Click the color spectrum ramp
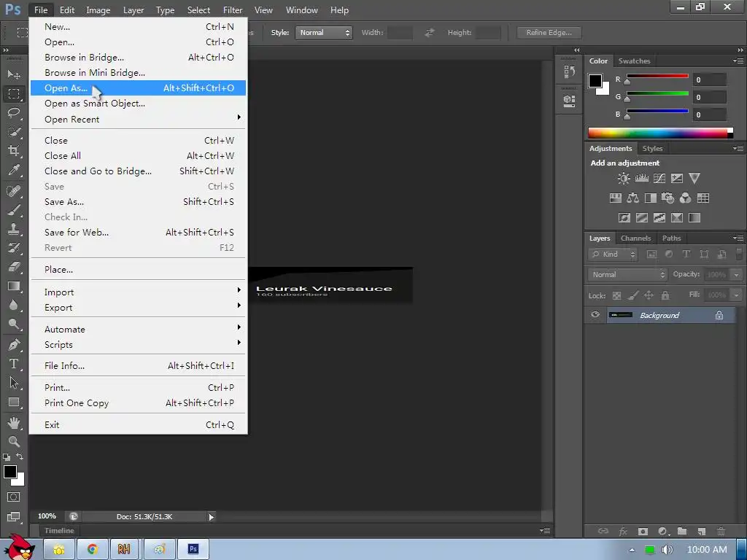This screenshot has height=560, width=747. 660,133
